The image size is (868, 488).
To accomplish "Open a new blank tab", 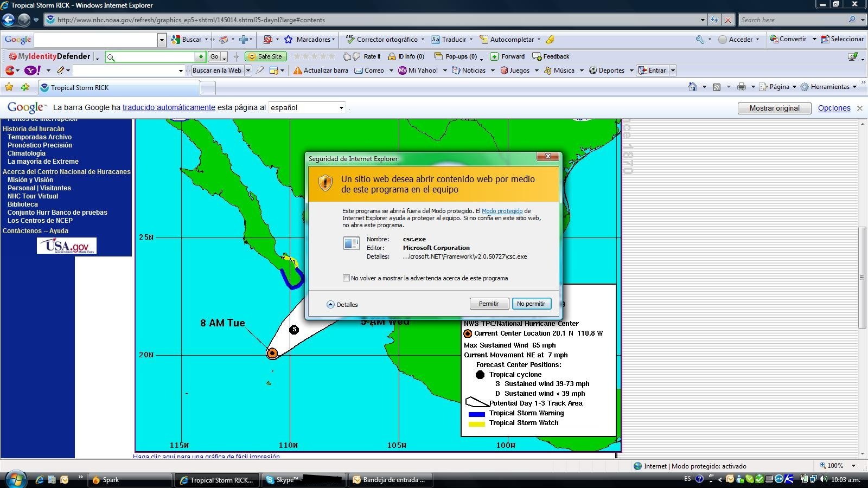I will pyautogui.click(x=208, y=87).
